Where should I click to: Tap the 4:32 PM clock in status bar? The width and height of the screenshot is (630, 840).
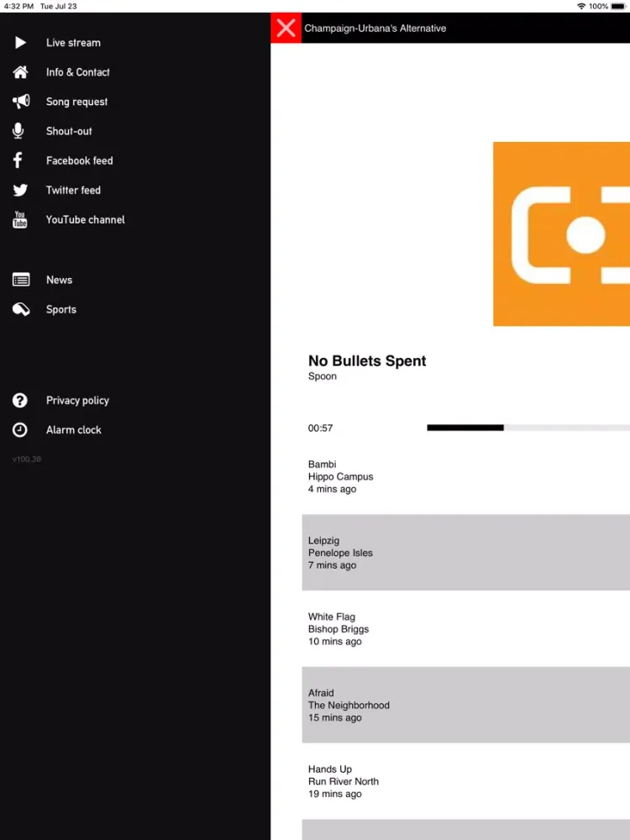coord(18,6)
